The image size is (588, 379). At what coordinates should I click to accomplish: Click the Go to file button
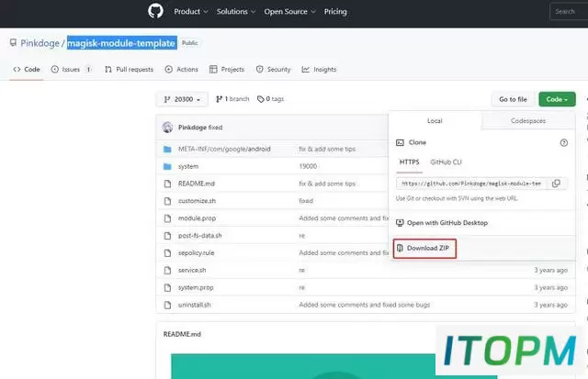tap(513, 99)
